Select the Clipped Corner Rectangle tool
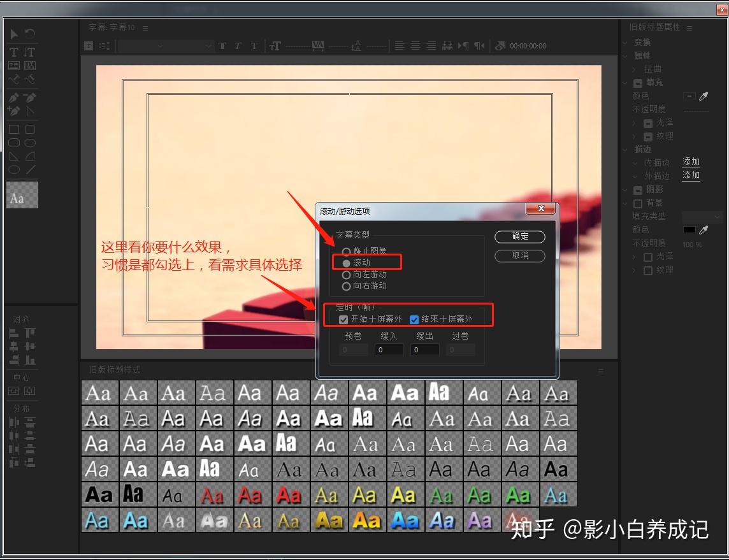This screenshot has width=729, height=560. [x=14, y=143]
